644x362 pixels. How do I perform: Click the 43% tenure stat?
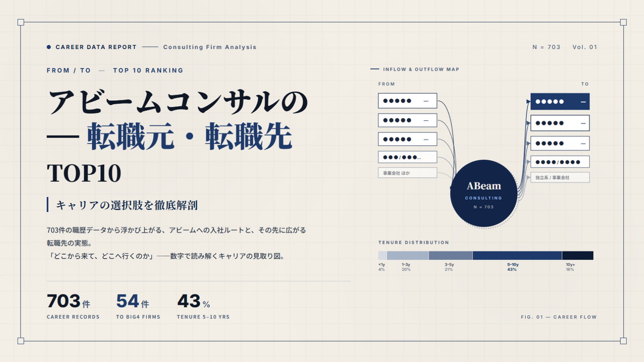[203, 307]
